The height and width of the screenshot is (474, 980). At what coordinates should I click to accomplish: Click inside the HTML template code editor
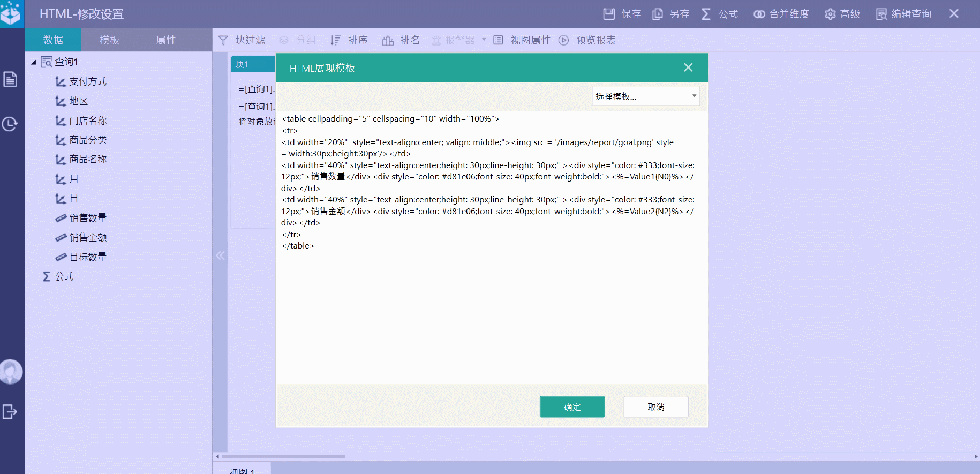click(492, 247)
